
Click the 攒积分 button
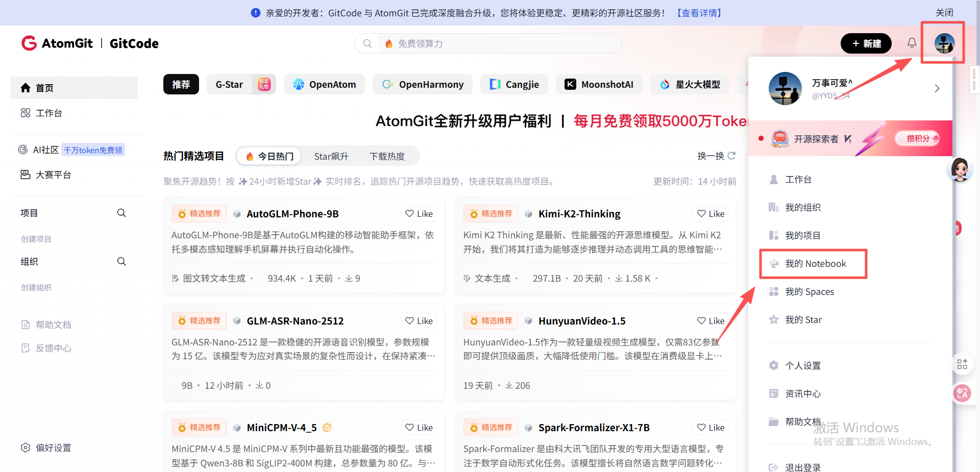[917, 138]
